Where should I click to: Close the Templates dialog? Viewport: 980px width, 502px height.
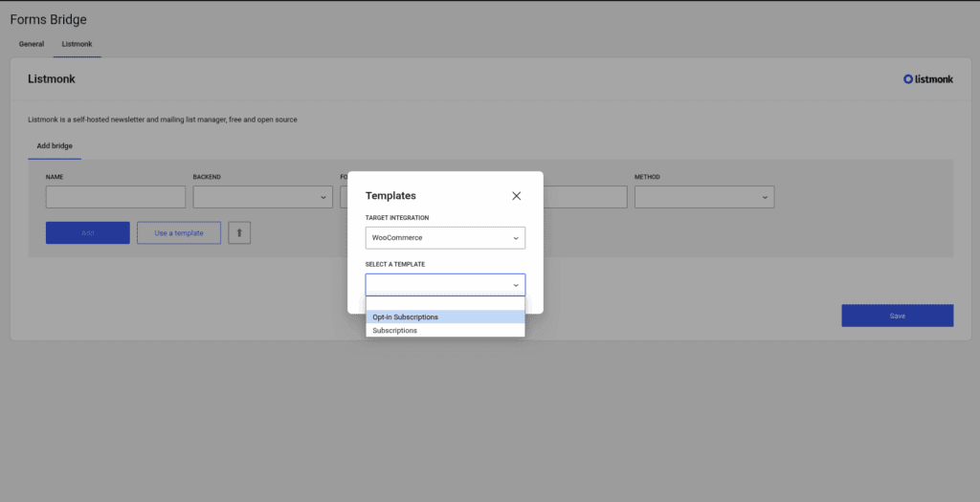(x=516, y=196)
